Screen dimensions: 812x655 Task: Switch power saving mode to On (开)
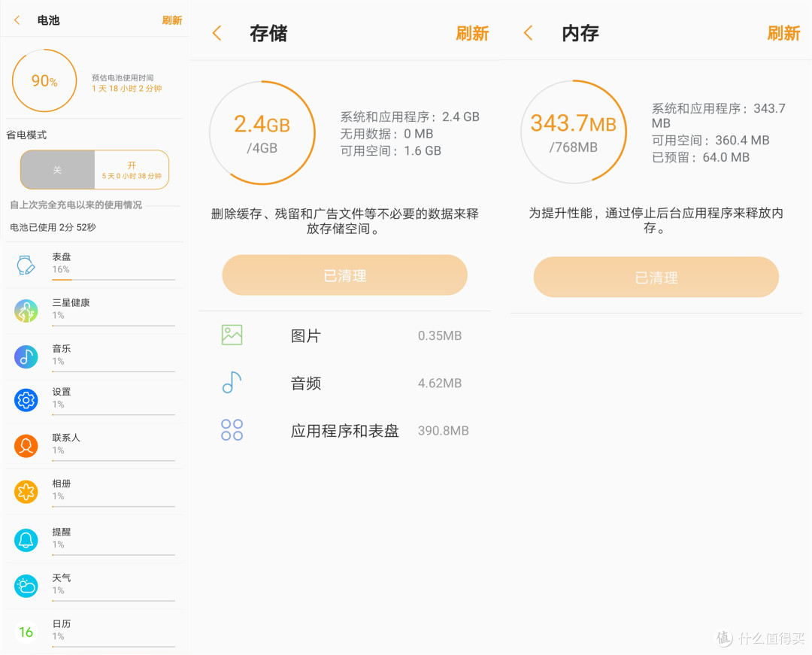coord(132,170)
